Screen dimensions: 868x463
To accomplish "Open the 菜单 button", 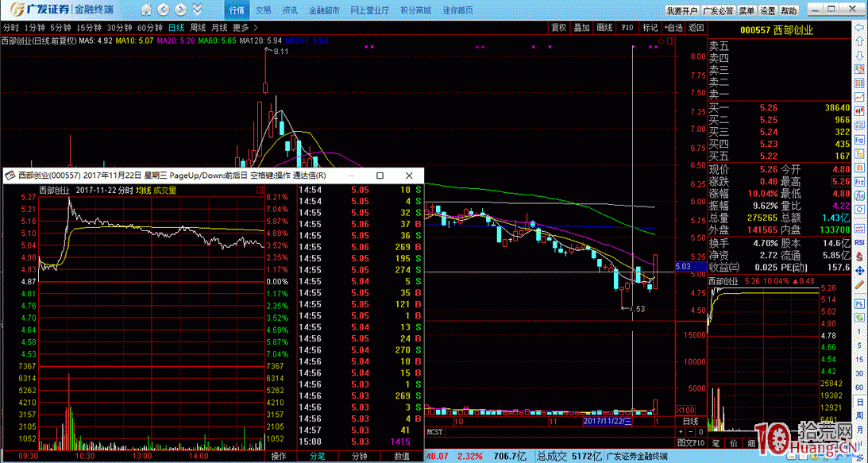I will tap(746, 10).
